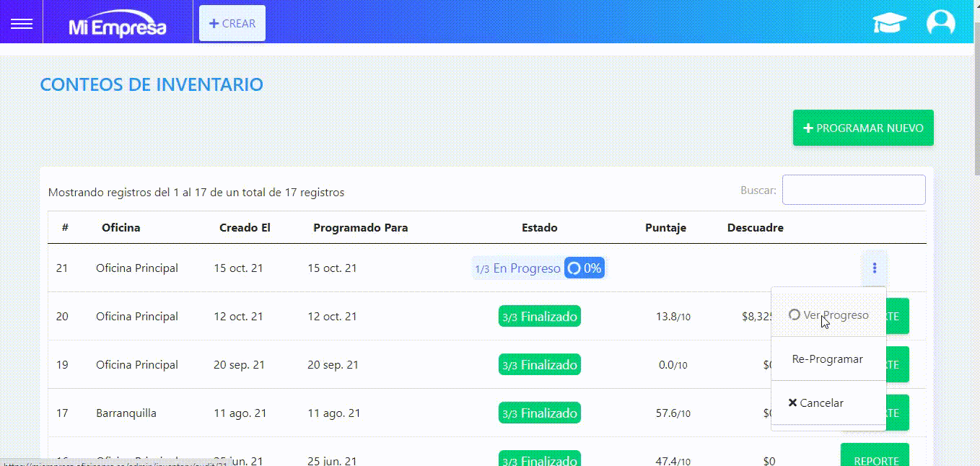
Task: Click the progress circle 0% badge
Action: click(585, 268)
